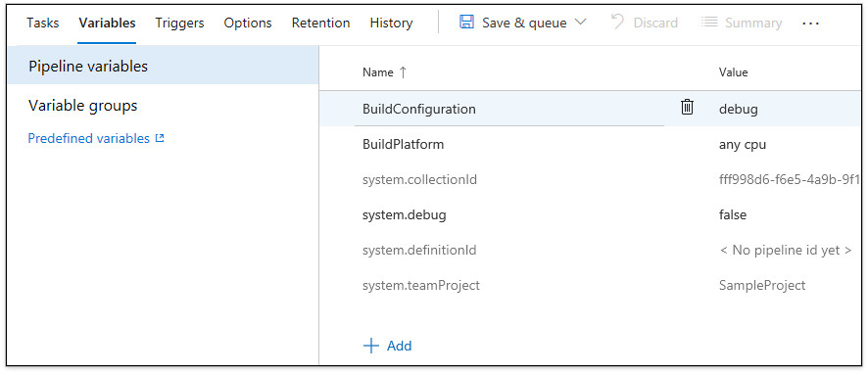Select the Variables tab
The height and width of the screenshot is (374, 868).
[107, 23]
